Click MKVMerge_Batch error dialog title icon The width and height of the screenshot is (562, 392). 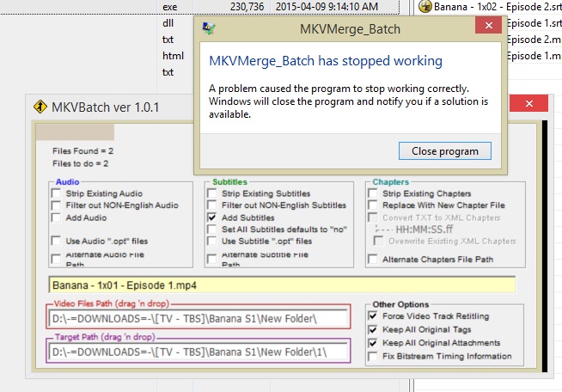click(209, 28)
